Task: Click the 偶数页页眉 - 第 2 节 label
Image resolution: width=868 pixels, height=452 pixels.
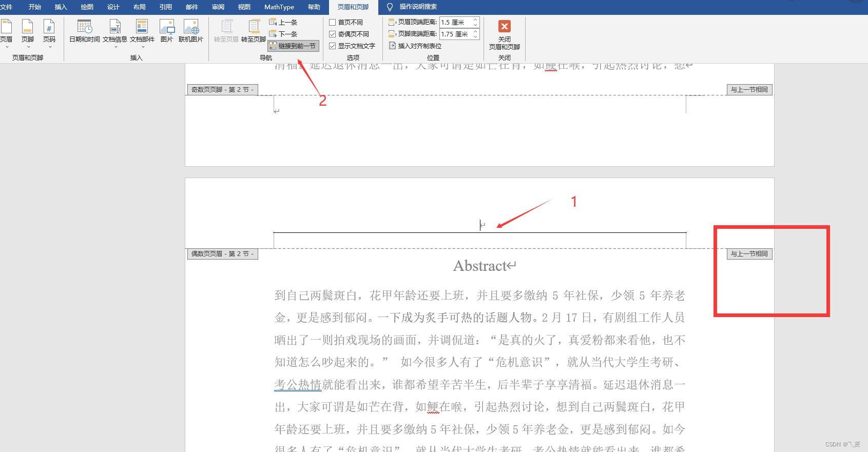Action: point(222,254)
